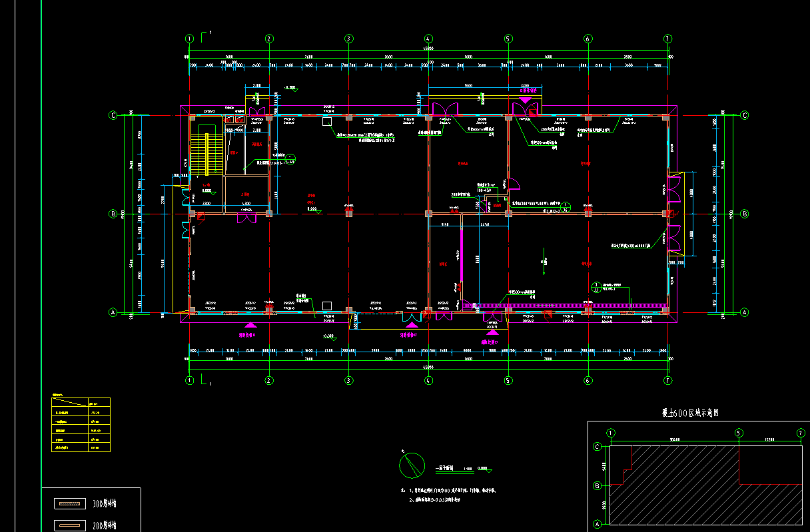Click axis bubble B on right side
This screenshot has width=810, height=532.
pos(744,214)
